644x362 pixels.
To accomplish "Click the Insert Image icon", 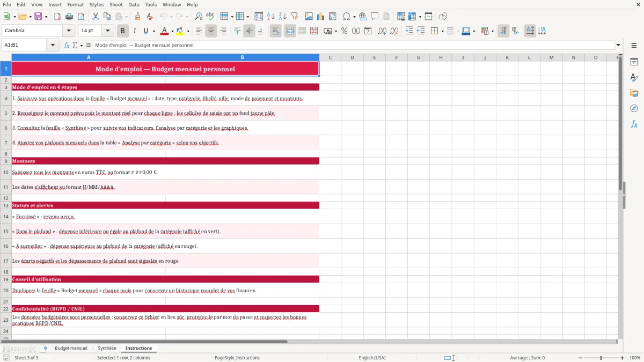I will 309,17.
